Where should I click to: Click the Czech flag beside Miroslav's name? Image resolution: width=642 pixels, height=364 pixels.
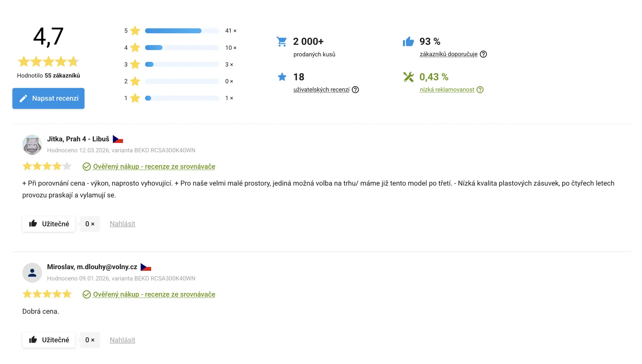pos(146,267)
